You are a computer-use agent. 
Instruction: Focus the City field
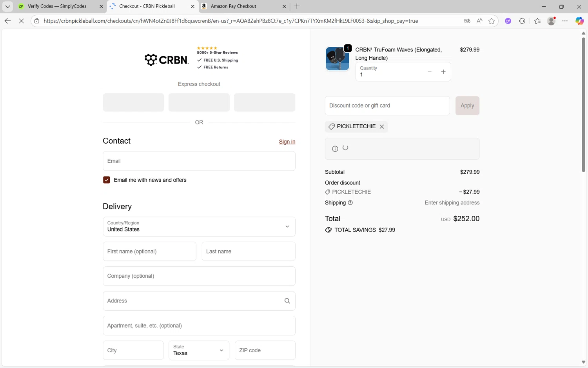(x=133, y=350)
